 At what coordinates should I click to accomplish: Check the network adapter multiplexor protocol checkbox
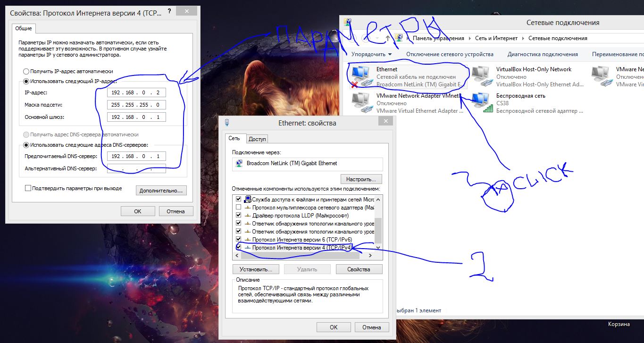pos(238,207)
